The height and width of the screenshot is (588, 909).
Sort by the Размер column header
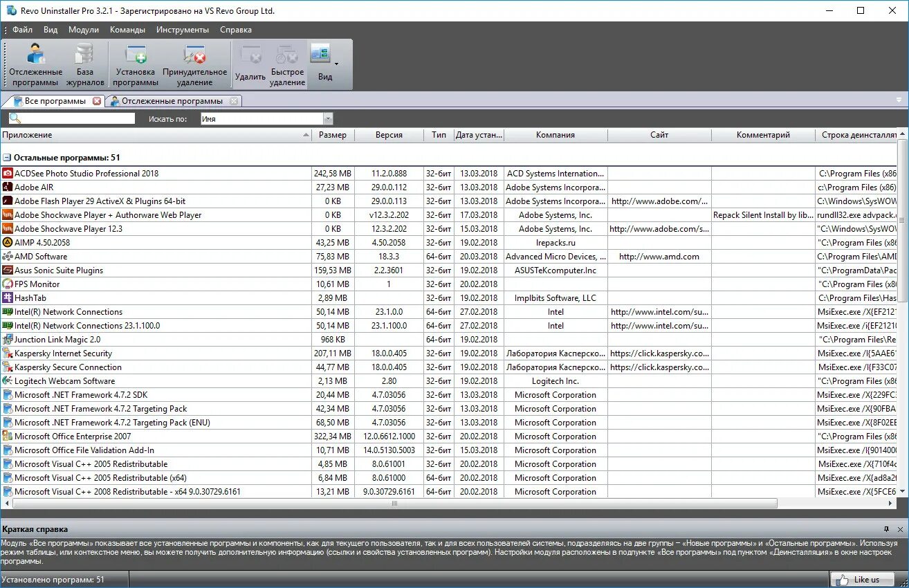pyautogui.click(x=333, y=135)
